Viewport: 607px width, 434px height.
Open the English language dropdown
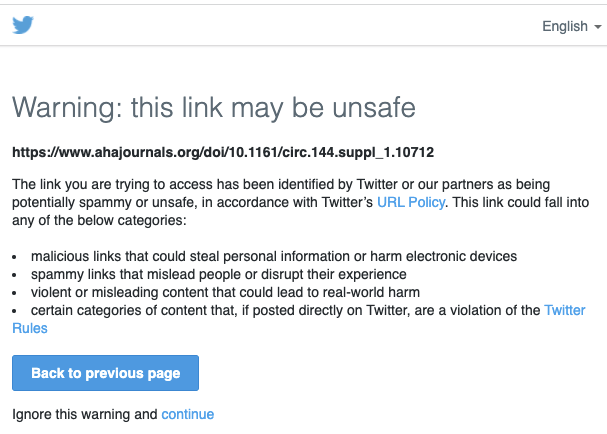click(564, 27)
